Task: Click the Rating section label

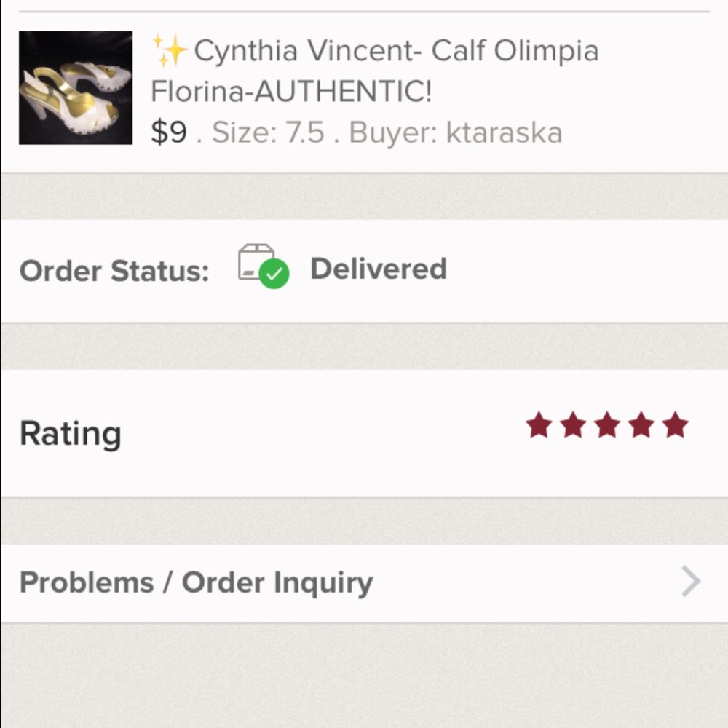Action: tap(71, 432)
